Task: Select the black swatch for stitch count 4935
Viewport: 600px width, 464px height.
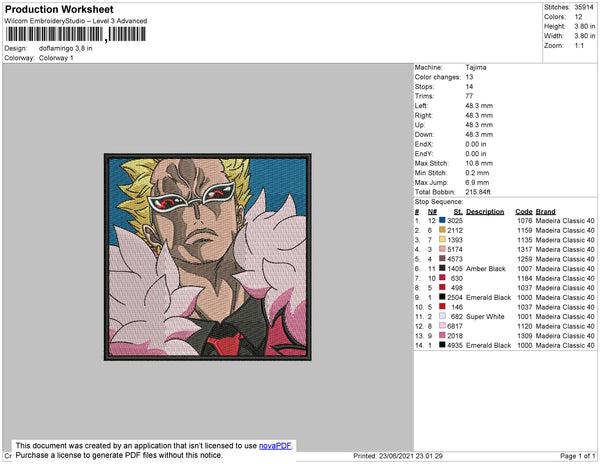Action: [x=442, y=345]
